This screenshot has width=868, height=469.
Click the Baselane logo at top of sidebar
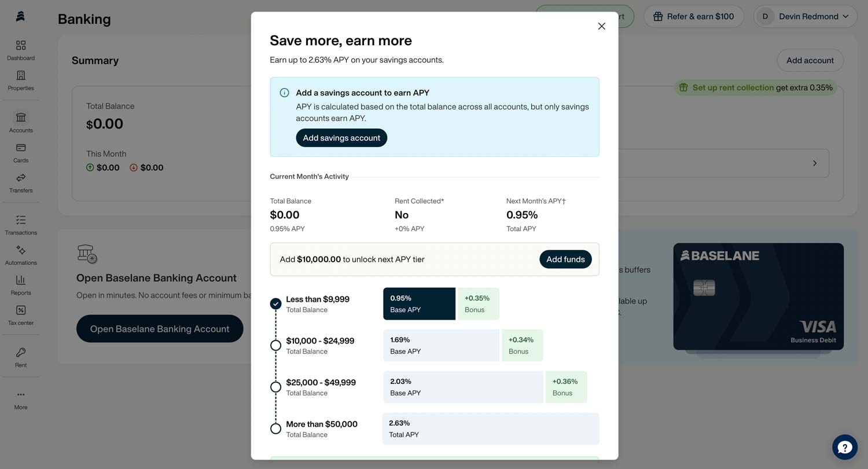click(20, 16)
